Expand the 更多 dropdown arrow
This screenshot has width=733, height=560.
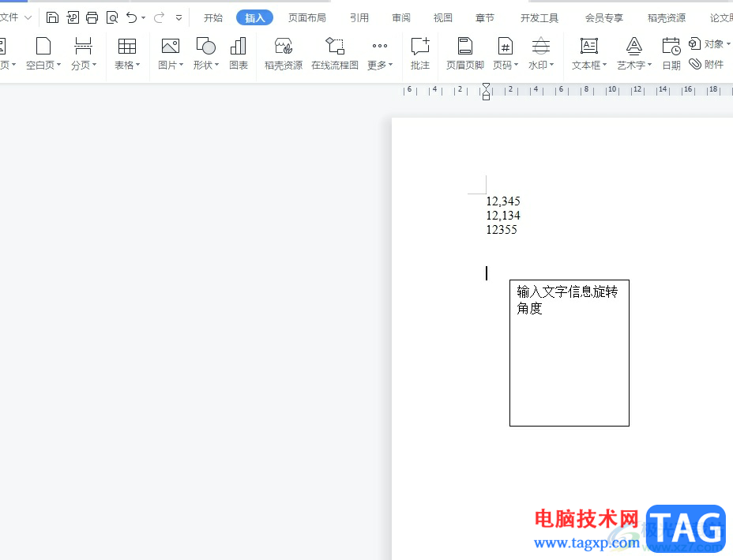(391, 65)
